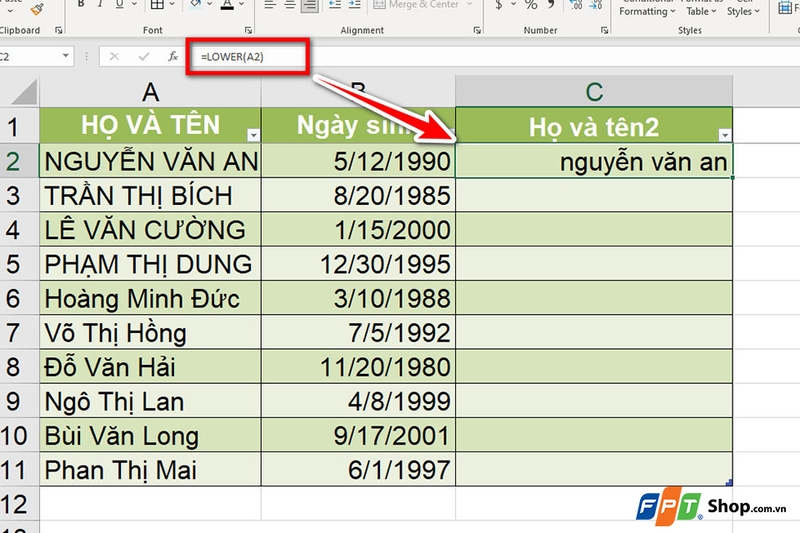
Task: Align text right
Action: click(x=310, y=5)
